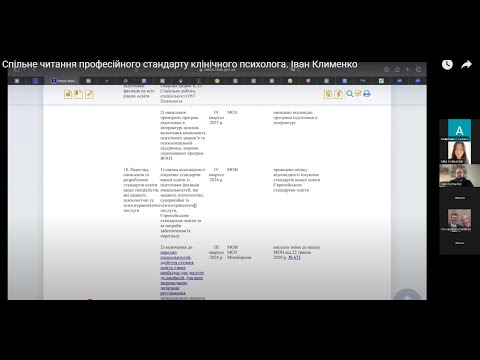The width and height of the screenshot is (480, 360).
Task: Select the red favicon tab
Action: click(308, 81)
